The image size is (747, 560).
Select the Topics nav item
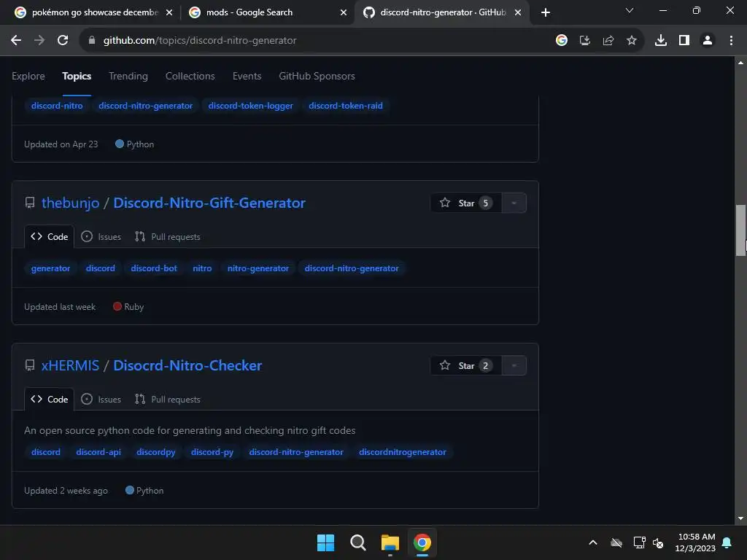pos(77,76)
